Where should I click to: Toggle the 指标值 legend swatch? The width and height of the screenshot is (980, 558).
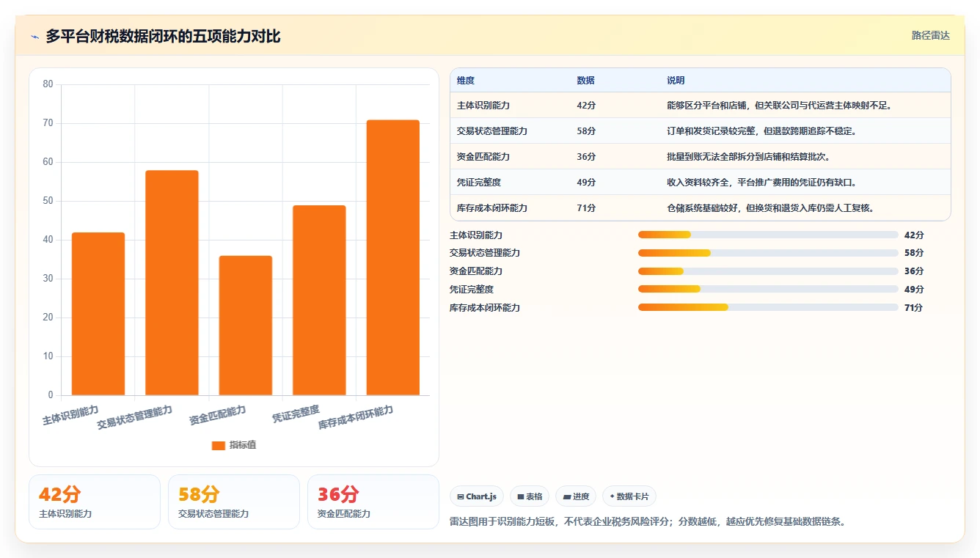[x=218, y=445]
